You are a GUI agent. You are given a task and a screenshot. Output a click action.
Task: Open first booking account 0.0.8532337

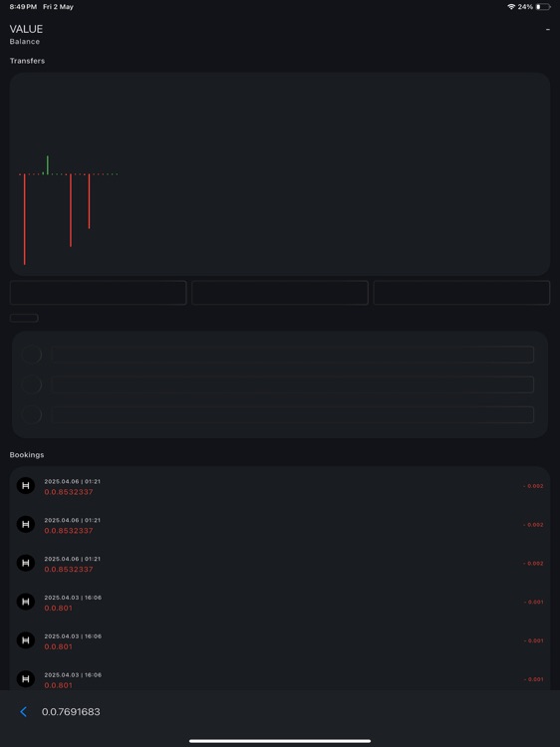(69, 492)
